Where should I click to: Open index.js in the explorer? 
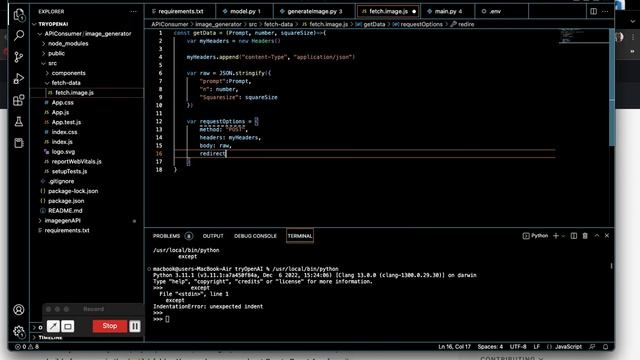pyautogui.click(x=62, y=142)
